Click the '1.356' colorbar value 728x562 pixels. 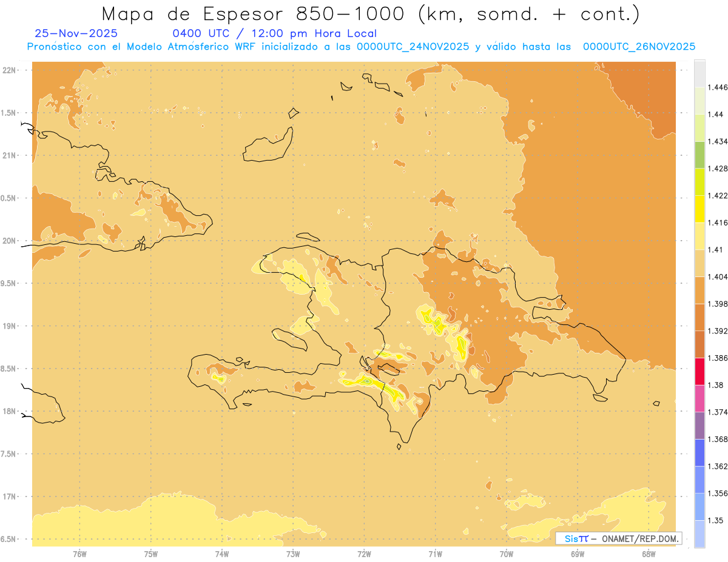coord(718,493)
